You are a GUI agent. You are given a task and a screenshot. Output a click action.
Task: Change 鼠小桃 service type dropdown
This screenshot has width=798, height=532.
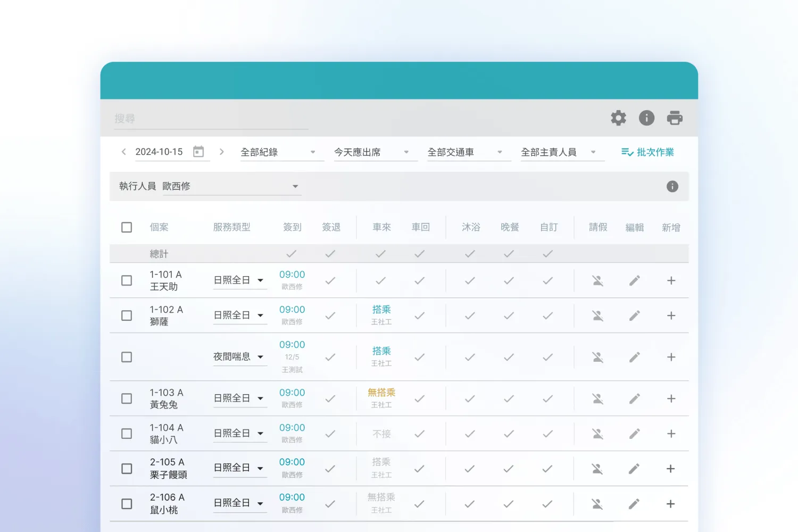[240, 503]
